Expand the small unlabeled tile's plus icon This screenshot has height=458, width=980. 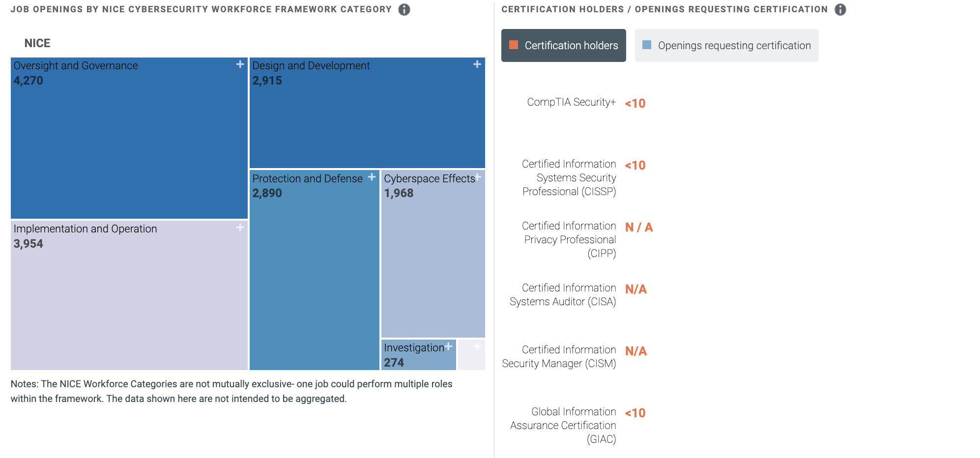click(477, 346)
